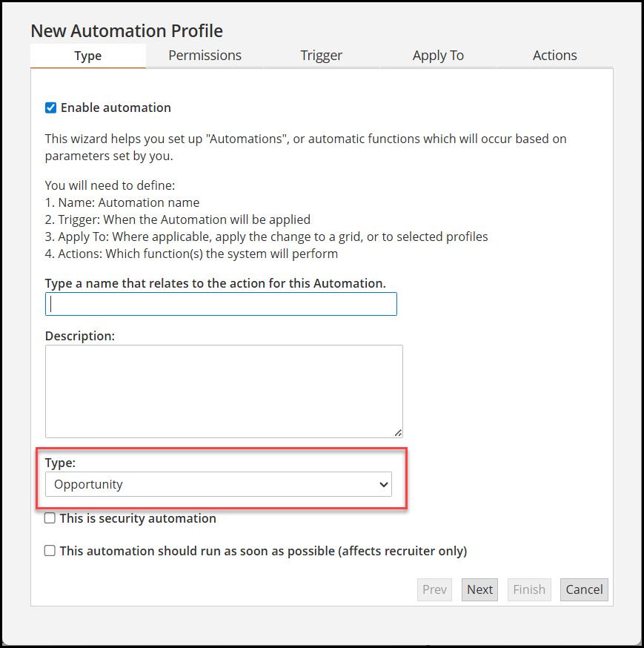Click the Automation name input field
Image resolution: width=644 pixels, height=648 pixels.
pos(221,303)
